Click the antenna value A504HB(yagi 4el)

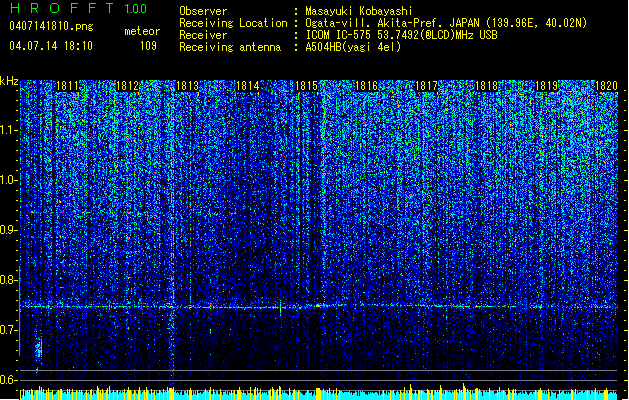tap(353, 47)
